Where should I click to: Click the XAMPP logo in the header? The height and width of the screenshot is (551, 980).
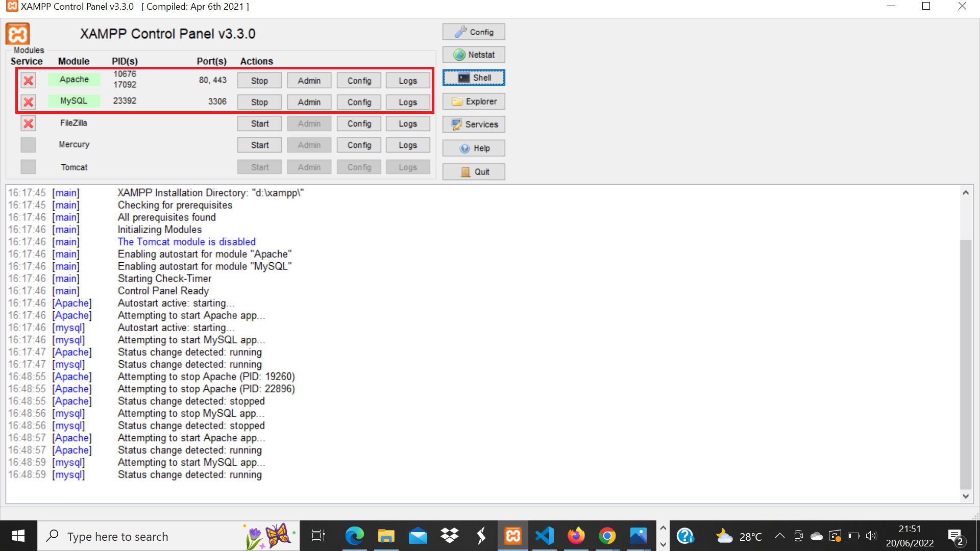click(x=18, y=34)
